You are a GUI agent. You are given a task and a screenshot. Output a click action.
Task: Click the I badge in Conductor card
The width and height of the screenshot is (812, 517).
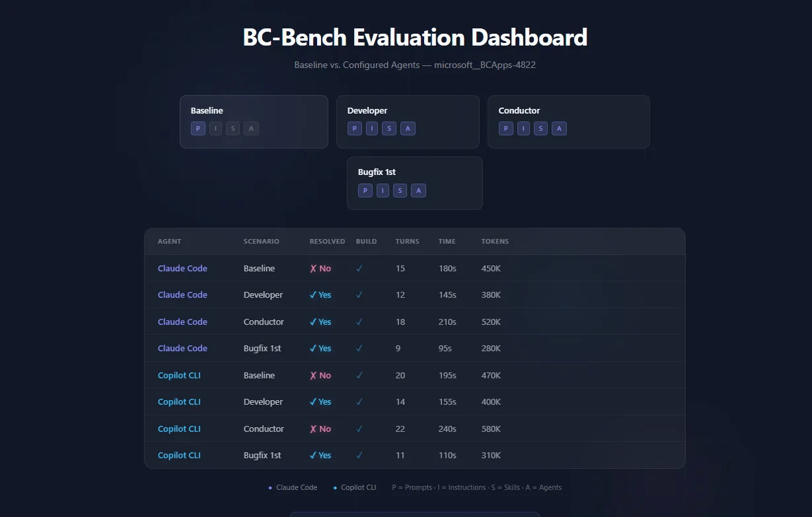click(x=523, y=129)
